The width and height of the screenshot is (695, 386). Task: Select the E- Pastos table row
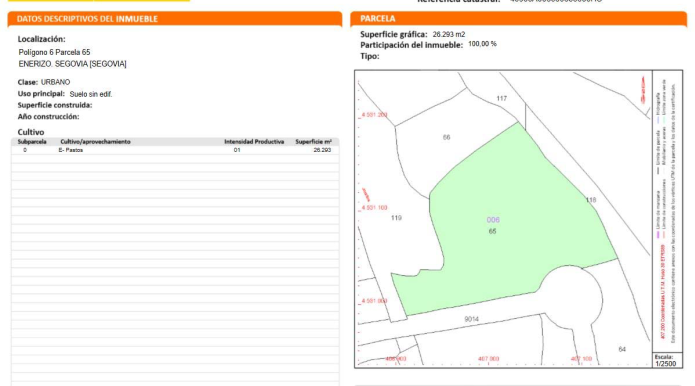click(175, 150)
